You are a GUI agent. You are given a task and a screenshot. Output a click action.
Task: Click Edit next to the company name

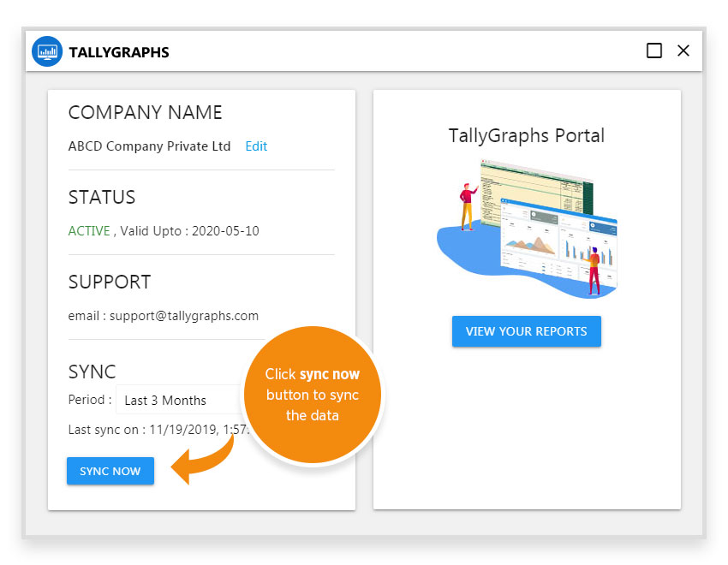tap(256, 146)
